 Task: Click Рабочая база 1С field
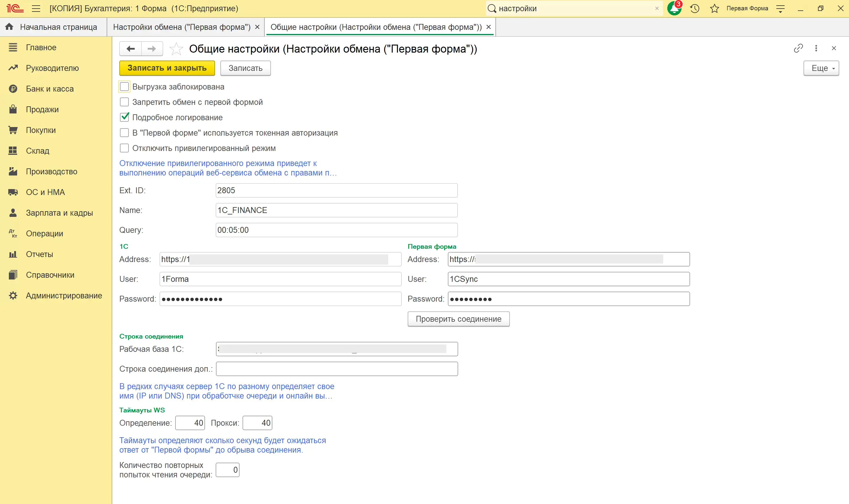point(337,349)
